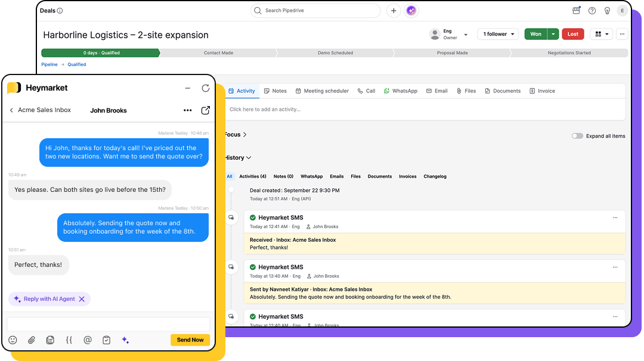The width and height of the screenshot is (644, 361).
Task: Open options for Absolutely SMS activity entry
Action: coord(615,267)
